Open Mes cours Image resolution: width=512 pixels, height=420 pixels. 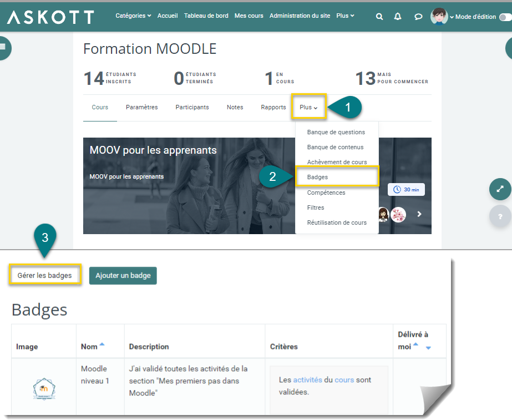249,16
